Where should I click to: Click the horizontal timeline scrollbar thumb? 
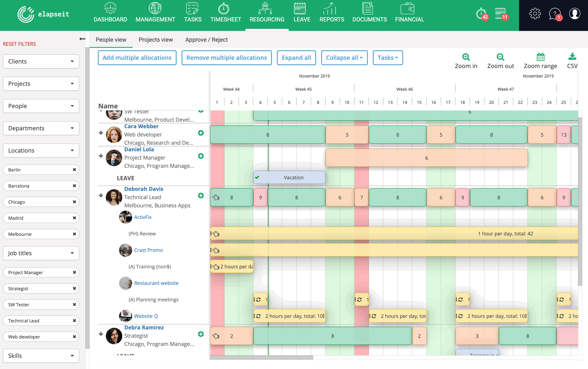point(261,357)
